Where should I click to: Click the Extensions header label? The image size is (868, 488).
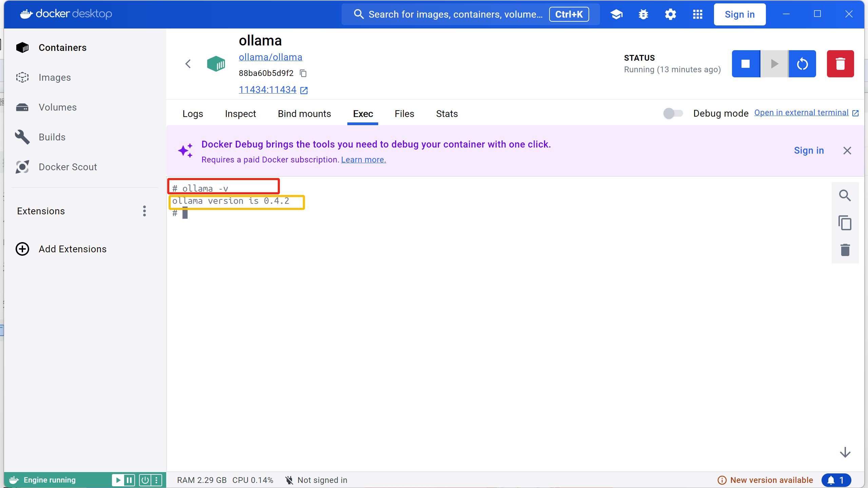click(41, 211)
